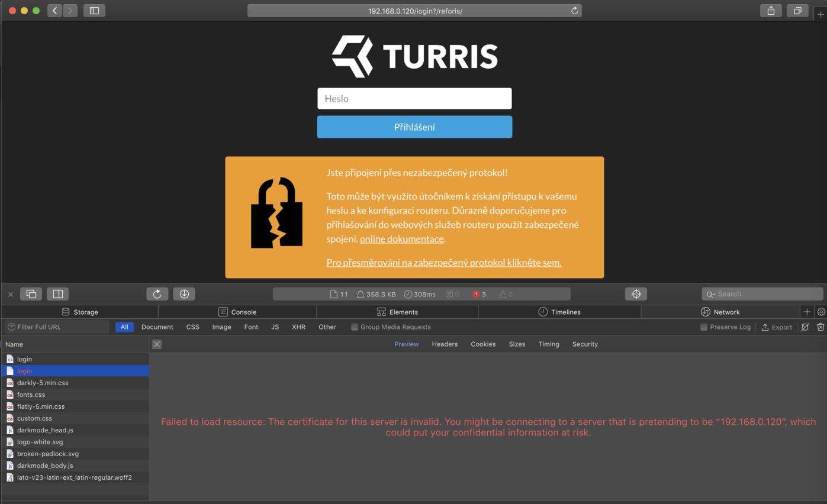This screenshot has width=827, height=504.
Task: Close the Web Inspector panel
Action: (x=11, y=294)
